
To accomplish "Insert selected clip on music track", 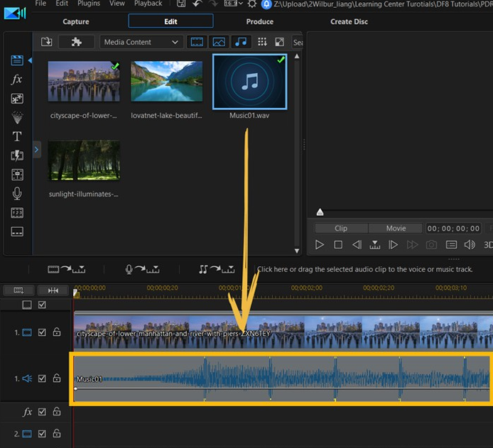I will 217,269.
